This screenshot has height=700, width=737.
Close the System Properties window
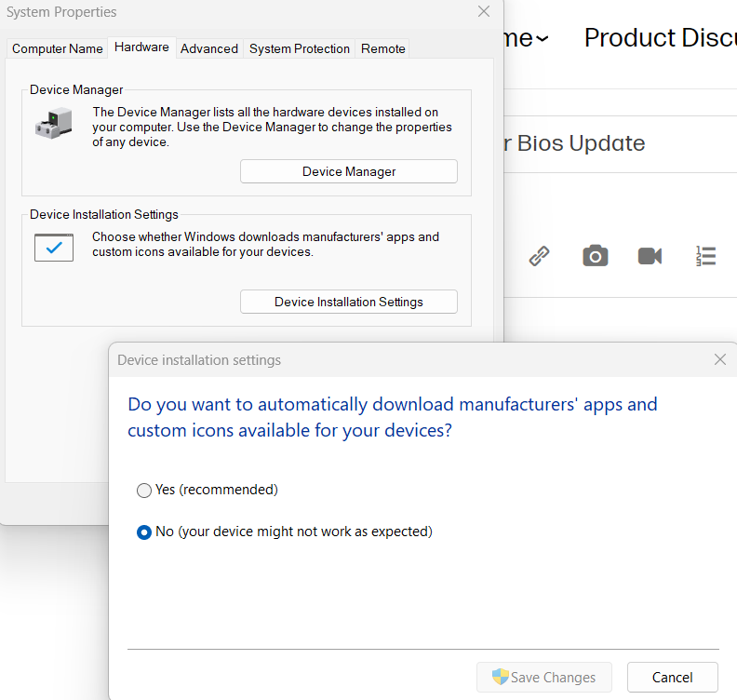tap(484, 11)
